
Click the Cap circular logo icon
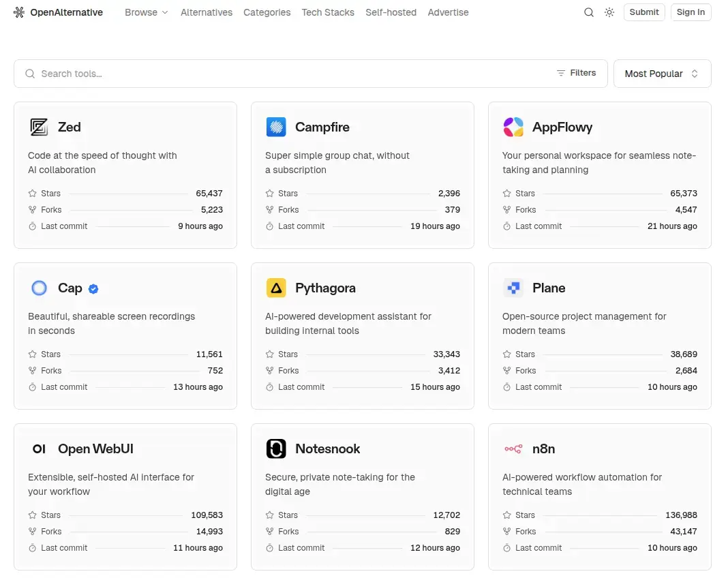click(39, 288)
